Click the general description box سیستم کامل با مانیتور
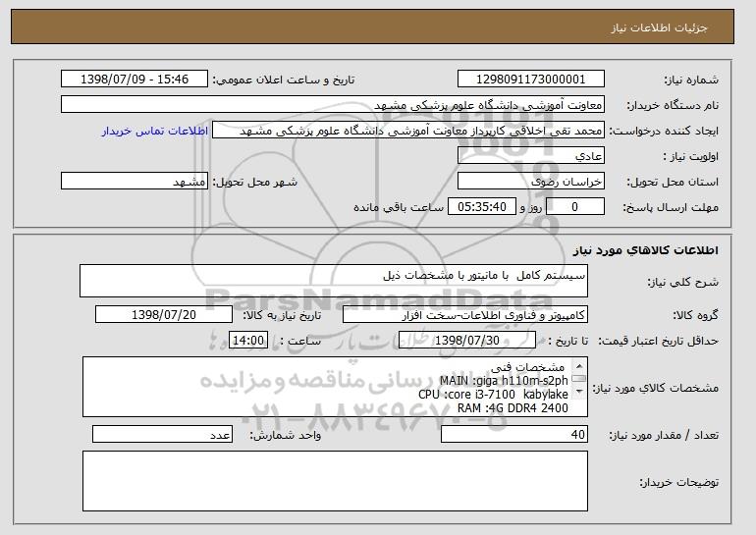The image size is (756, 535). (334, 281)
